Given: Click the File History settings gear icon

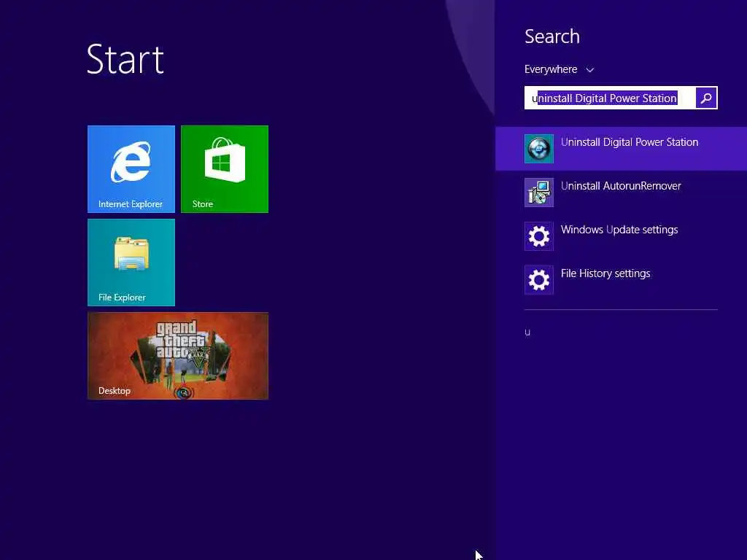Looking at the screenshot, I should point(539,280).
